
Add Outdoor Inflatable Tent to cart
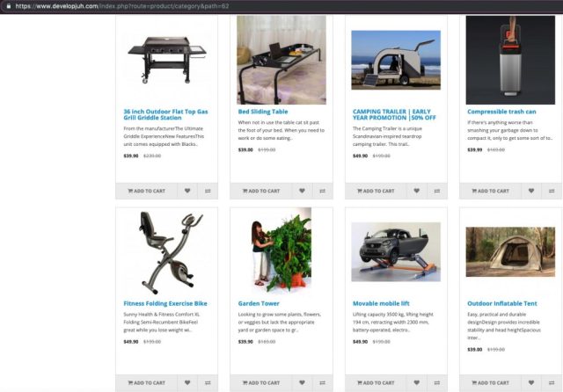tap(490, 382)
